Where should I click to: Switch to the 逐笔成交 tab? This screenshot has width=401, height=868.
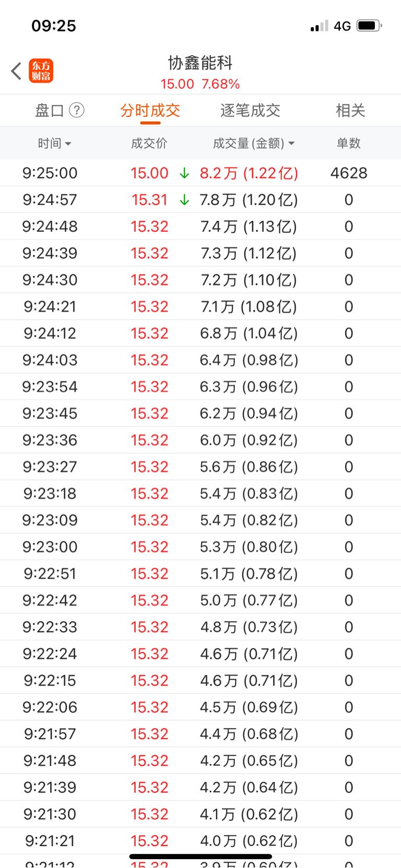coord(250,111)
